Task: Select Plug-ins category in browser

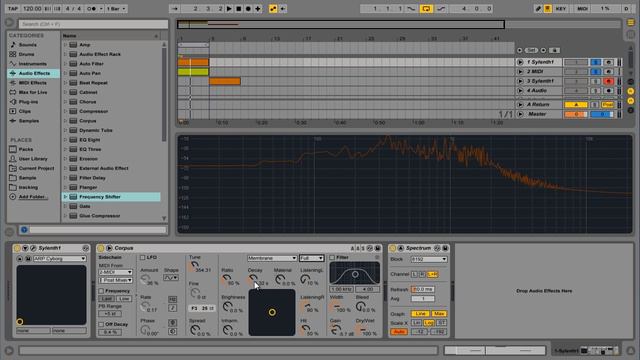Action: coord(28,102)
